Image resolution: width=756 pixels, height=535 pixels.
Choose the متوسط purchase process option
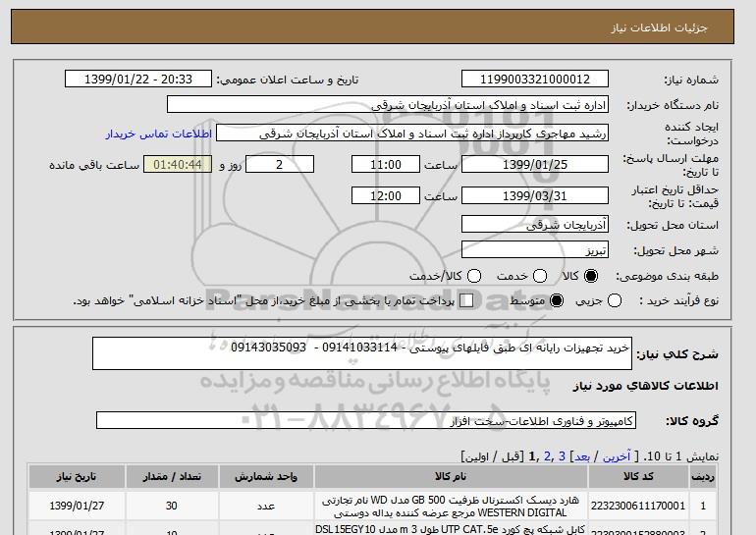[557, 300]
